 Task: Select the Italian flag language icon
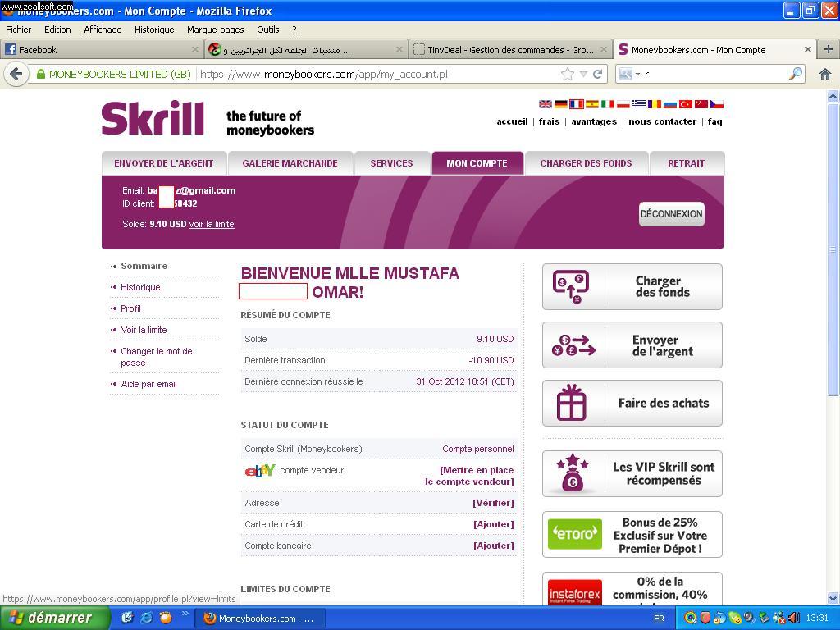608,104
